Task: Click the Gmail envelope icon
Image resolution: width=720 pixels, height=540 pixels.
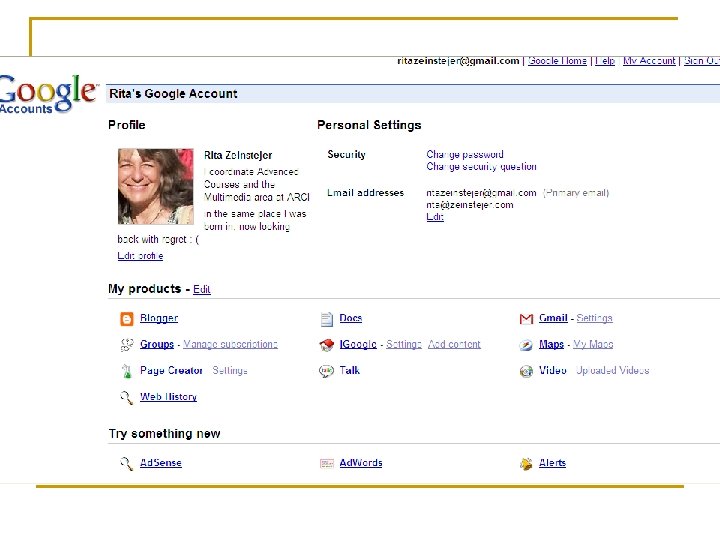Action: pyautogui.click(x=526, y=319)
